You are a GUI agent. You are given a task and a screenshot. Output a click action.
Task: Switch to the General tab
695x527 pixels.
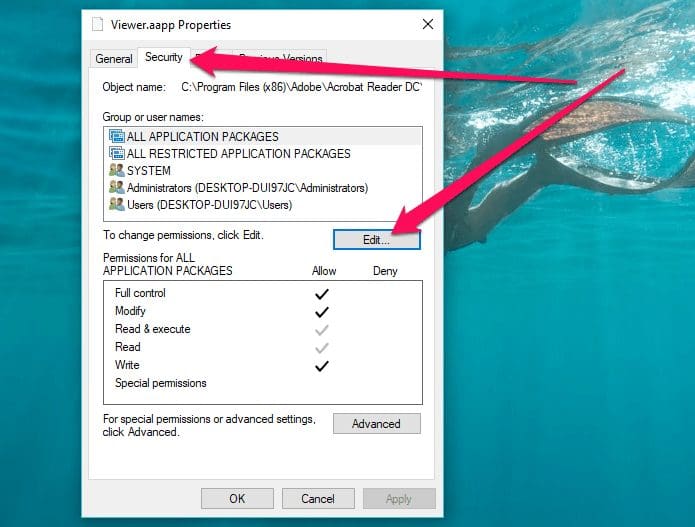pos(113,59)
